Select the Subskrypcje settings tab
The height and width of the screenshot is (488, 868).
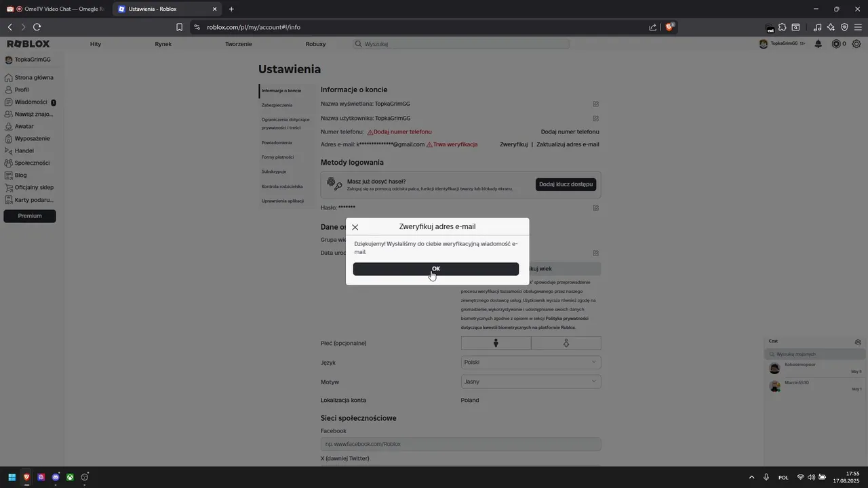tap(274, 171)
